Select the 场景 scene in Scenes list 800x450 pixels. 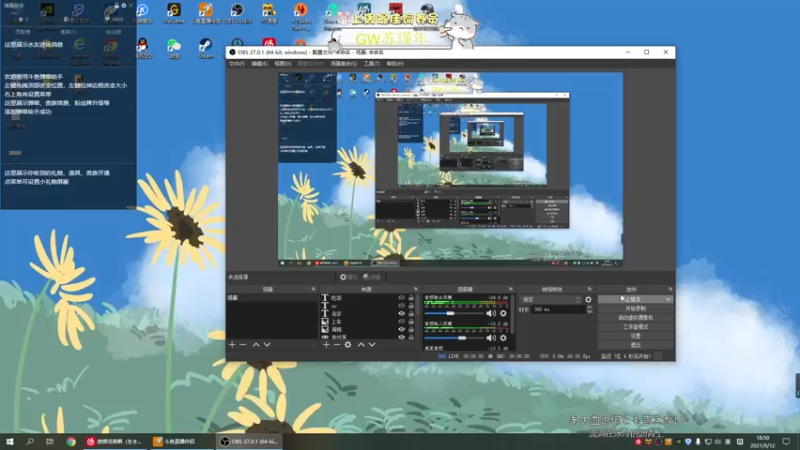tap(271, 297)
